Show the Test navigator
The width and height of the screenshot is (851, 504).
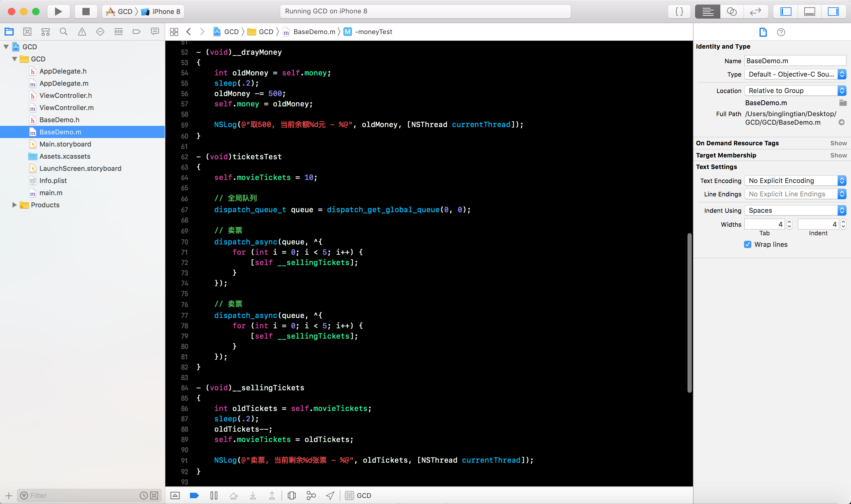click(100, 32)
